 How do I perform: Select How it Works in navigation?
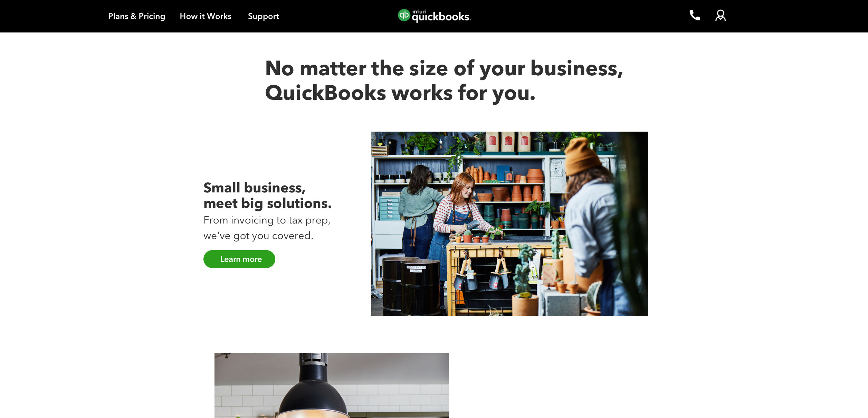tap(206, 16)
